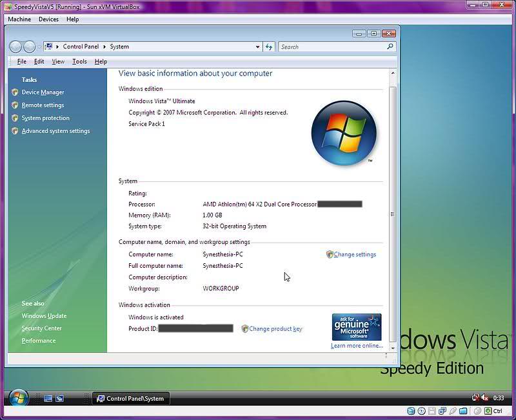This screenshot has height=420, width=516.
Task: Click the genuine Microsoft software badge
Action: (x=356, y=327)
